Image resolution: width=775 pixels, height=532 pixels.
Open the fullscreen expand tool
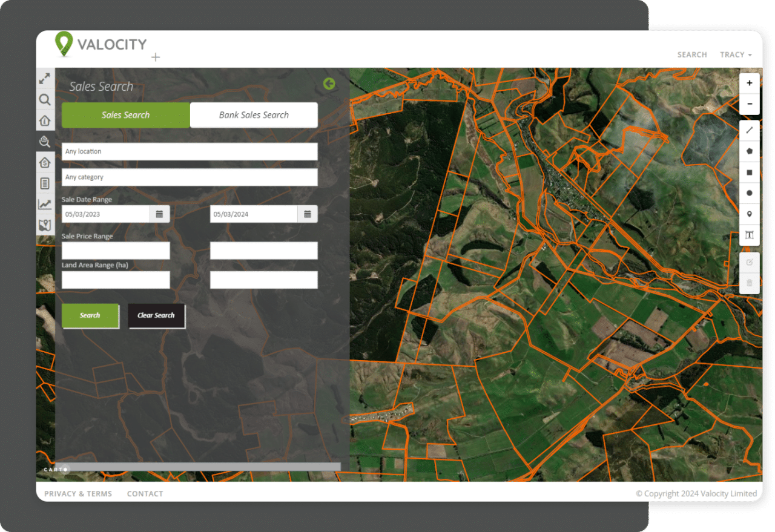[x=45, y=78]
